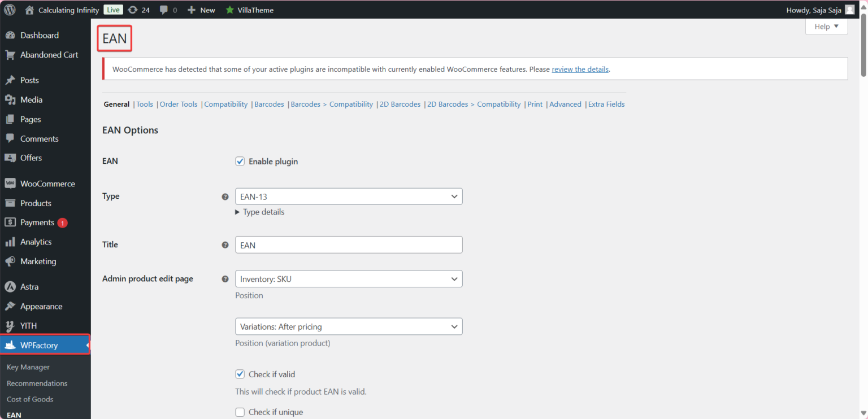Viewport: 868px width, 419px height.
Task: Click the review the details link
Action: click(580, 69)
